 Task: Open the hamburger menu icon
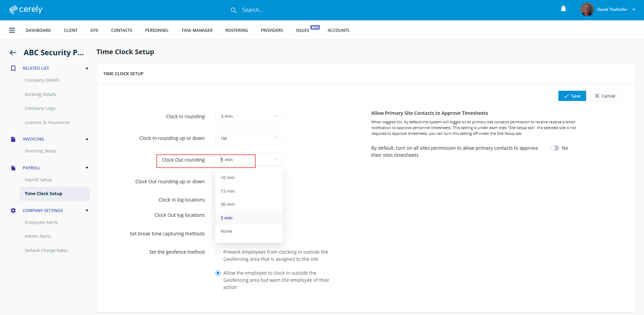12,30
